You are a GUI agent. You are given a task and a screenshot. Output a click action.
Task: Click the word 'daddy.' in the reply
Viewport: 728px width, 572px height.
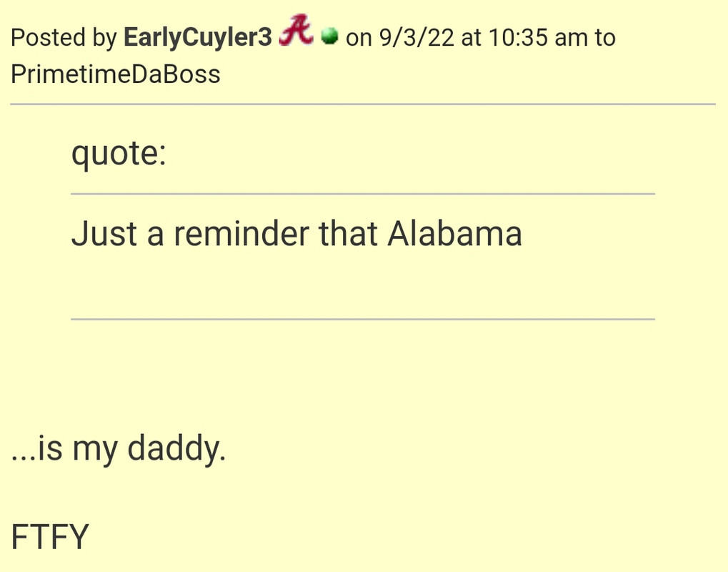pos(176,448)
